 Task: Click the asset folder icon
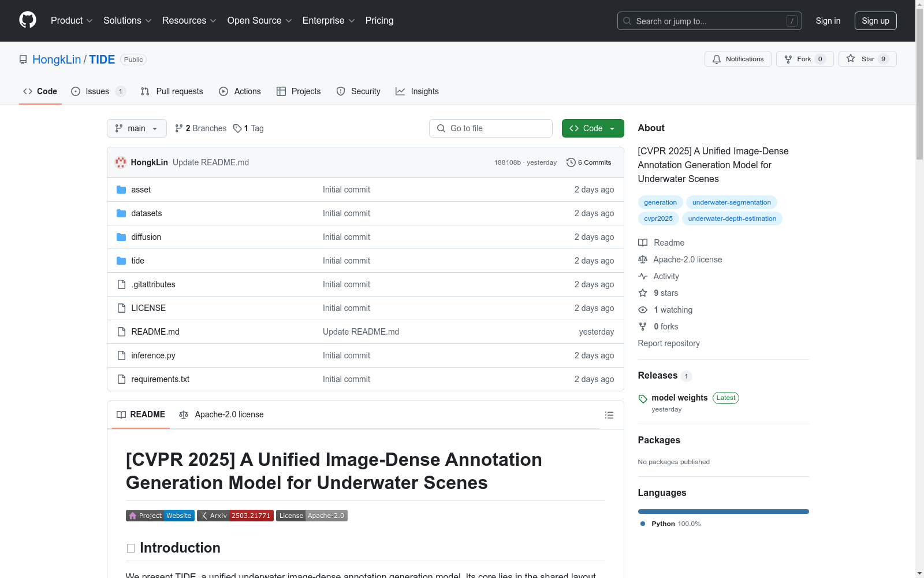tap(121, 190)
